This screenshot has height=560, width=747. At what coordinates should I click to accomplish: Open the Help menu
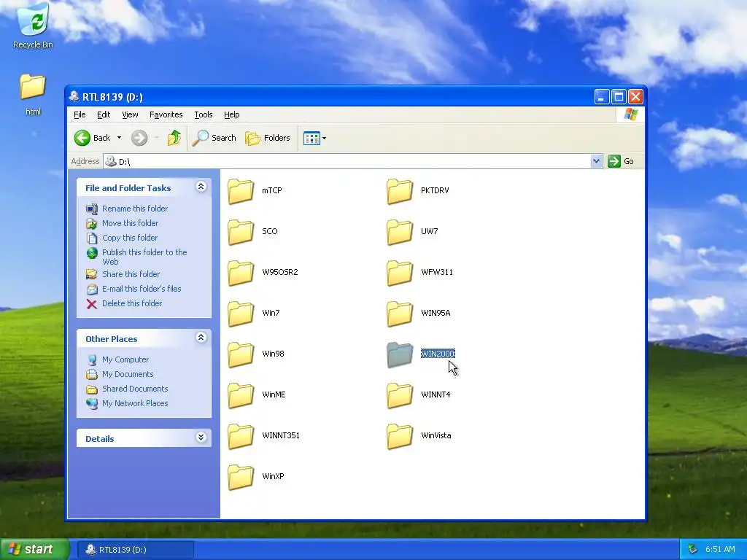pyautogui.click(x=231, y=114)
